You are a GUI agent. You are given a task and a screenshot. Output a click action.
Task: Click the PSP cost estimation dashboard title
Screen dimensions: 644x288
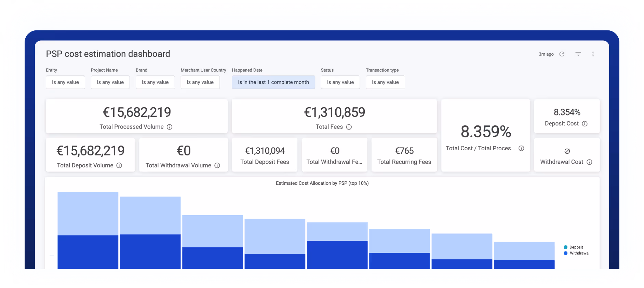tap(108, 54)
